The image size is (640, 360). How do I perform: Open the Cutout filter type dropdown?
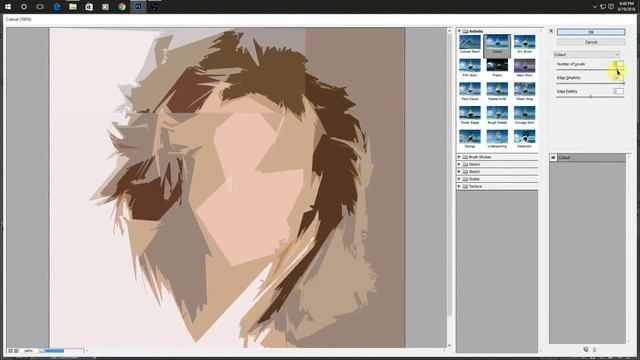click(x=587, y=54)
